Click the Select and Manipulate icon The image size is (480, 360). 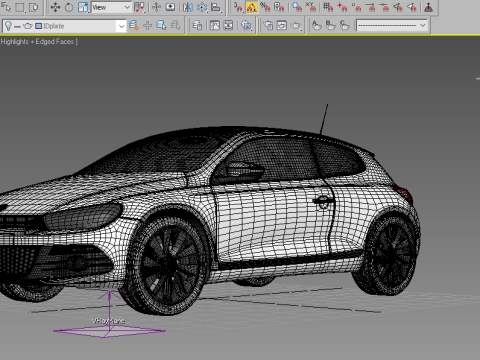pos(157,7)
